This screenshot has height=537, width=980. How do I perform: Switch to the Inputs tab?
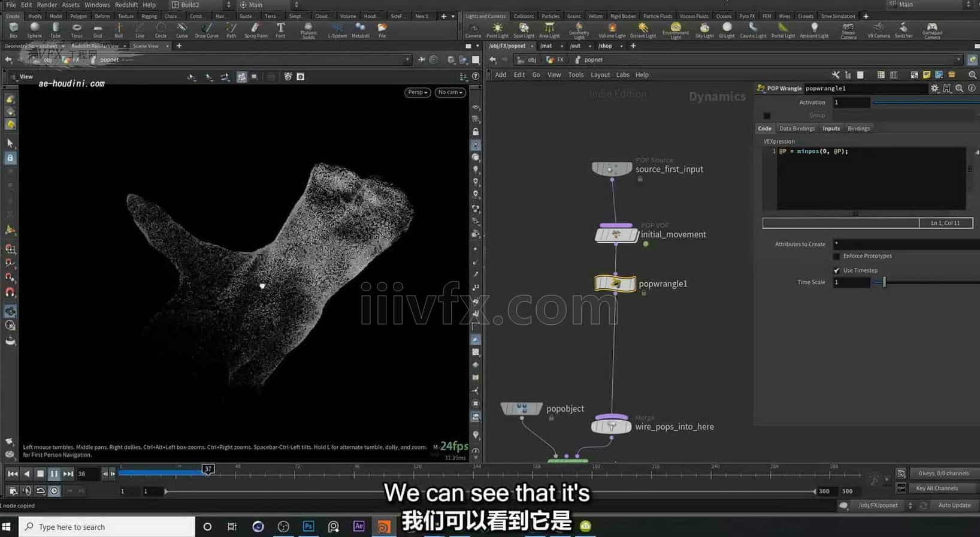[831, 128]
